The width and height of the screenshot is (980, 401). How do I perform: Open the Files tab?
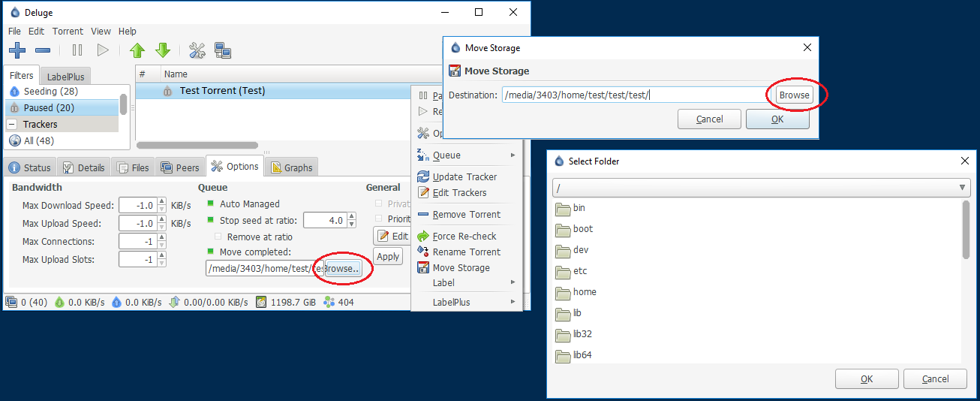[x=133, y=167]
